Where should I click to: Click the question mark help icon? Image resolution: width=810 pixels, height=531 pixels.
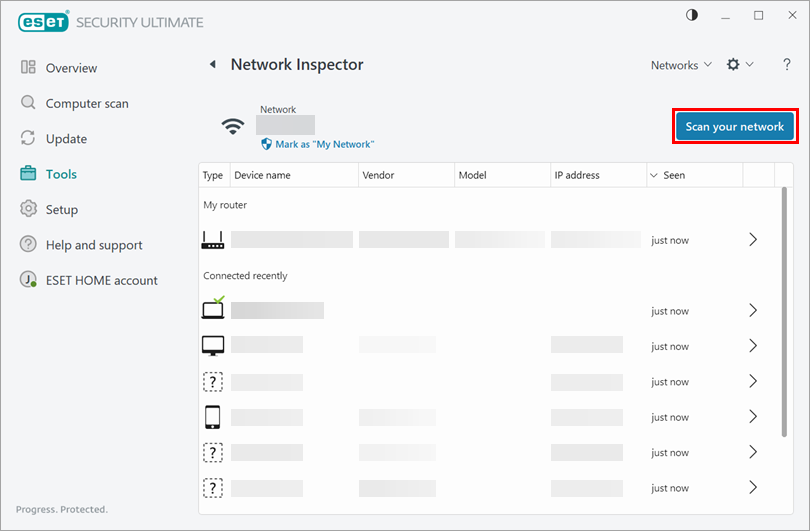click(786, 65)
